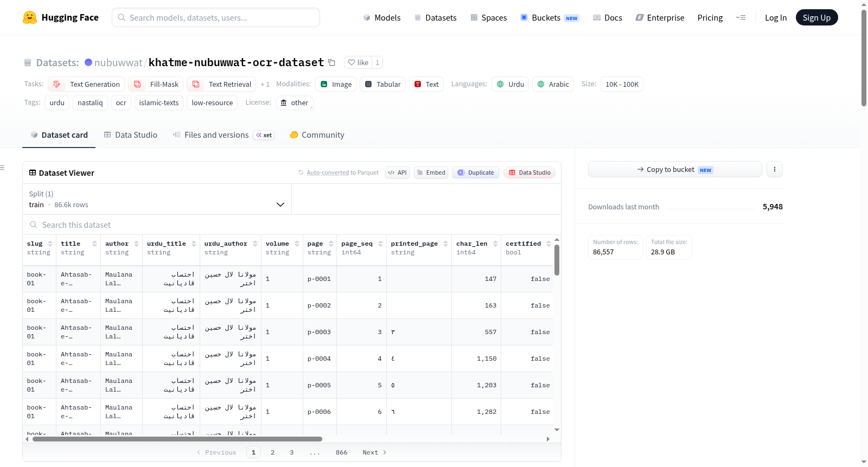The image size is (868, 467).
Task: Click Copy to bucket button
Action: tap(675, 169)
